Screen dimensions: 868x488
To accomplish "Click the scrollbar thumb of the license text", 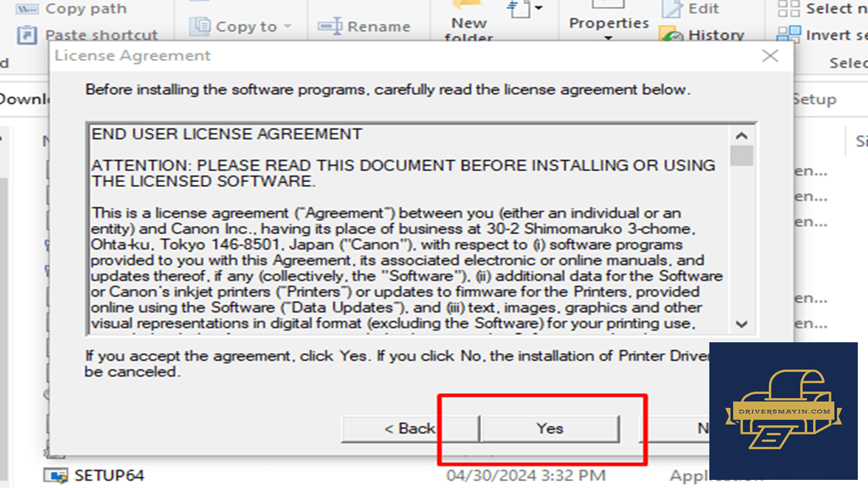I will [742, 155].
